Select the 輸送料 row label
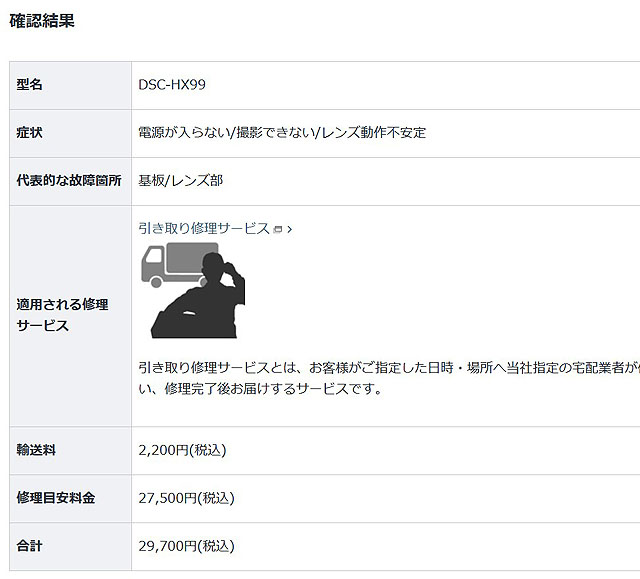This screenshot has width=640, height=579. pyautogui.click(x=36, y=450)
